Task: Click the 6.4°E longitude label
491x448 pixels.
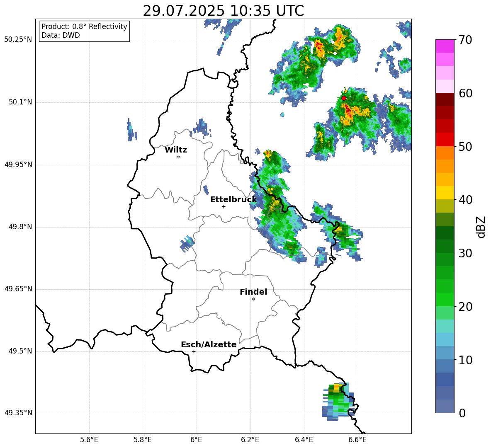Action: coord(304,440)
